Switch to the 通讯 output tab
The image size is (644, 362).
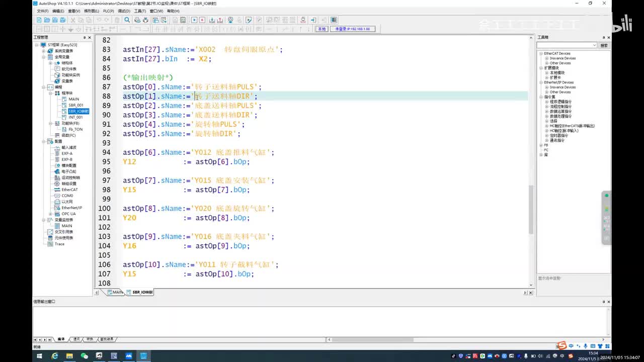(x=76, y=339)
